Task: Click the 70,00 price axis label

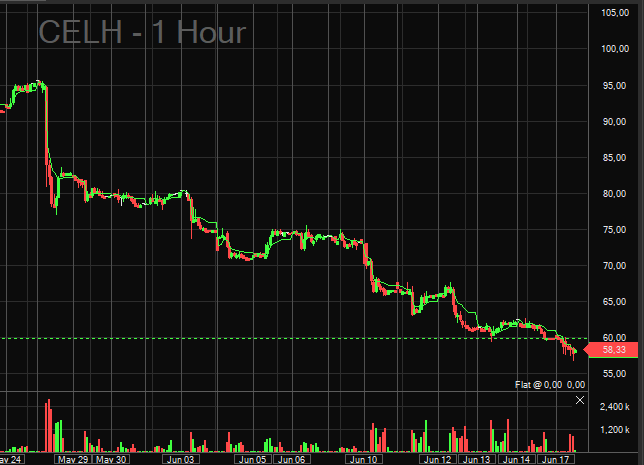Action: (x=614, y=266)
